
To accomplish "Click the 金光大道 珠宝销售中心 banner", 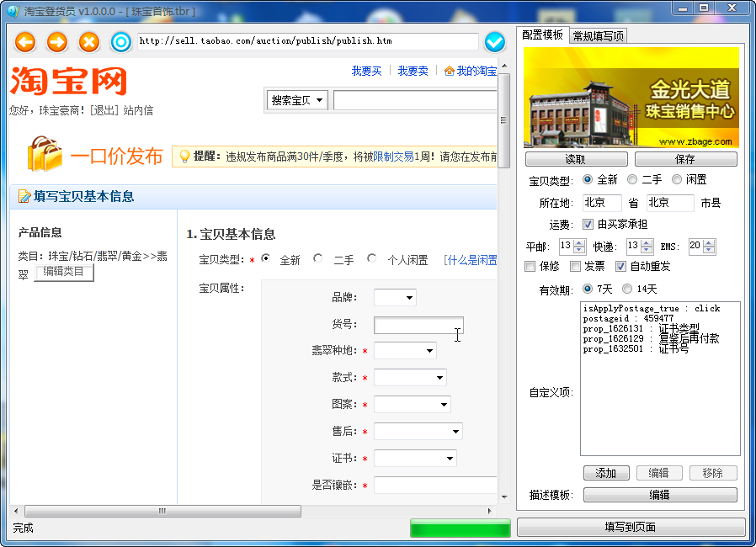I will (x=631, y=98).
